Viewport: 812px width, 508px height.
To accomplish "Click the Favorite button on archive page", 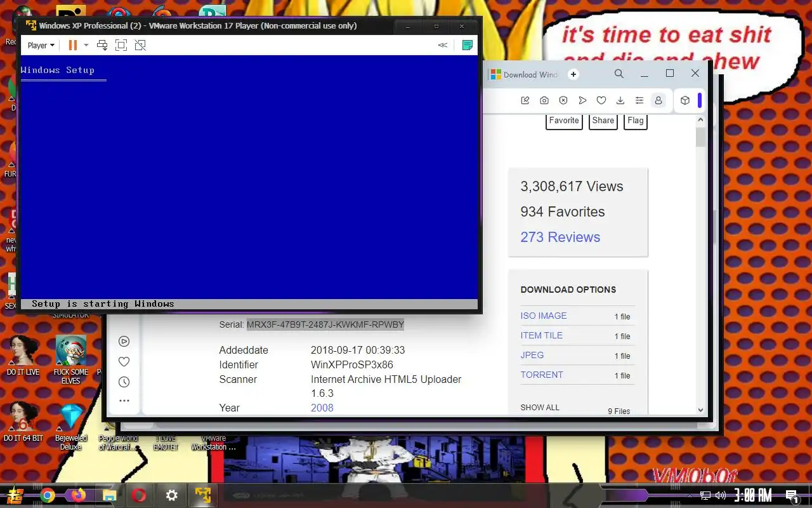I will [564, 120].
